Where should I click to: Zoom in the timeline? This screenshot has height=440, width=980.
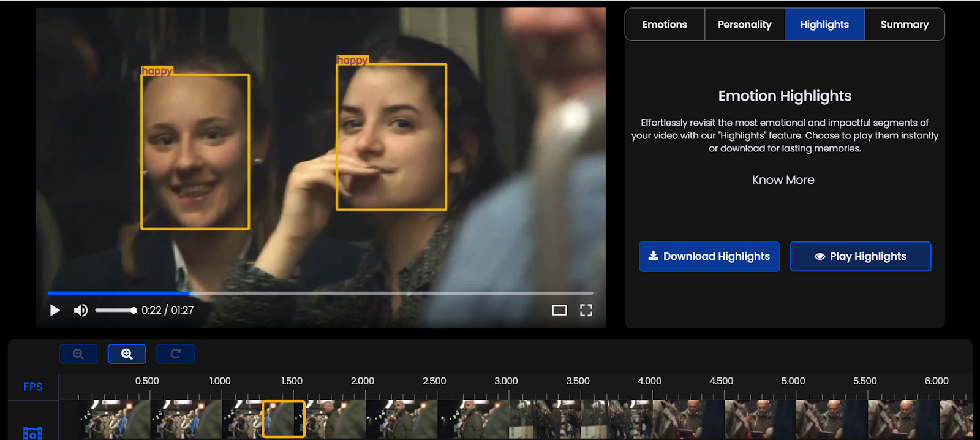pos(127,354)
